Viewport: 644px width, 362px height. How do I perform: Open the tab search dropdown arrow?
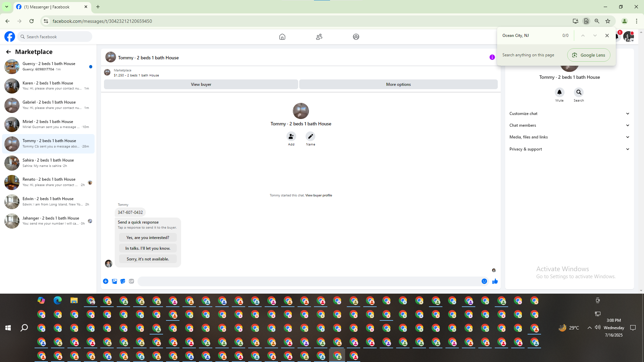(x=6, y=7)
